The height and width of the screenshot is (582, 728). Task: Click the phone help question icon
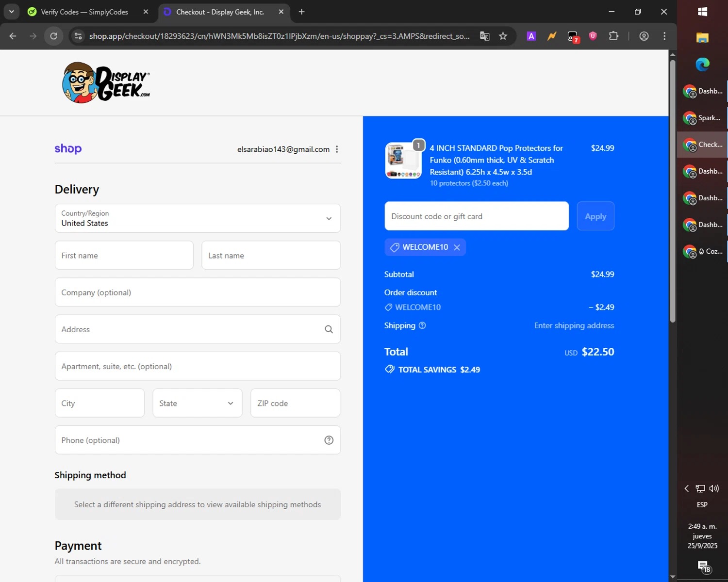[329, 440]
